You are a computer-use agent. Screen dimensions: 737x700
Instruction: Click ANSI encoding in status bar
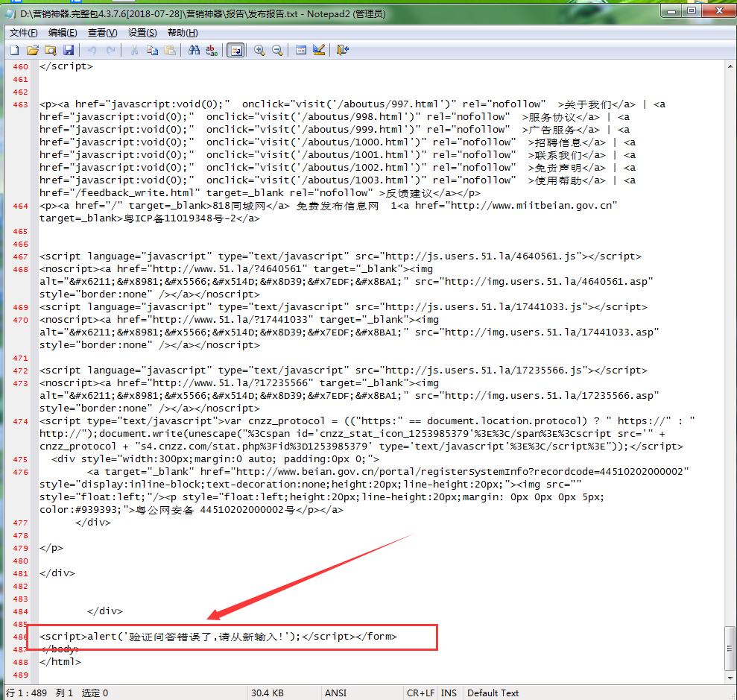click(x=335, y=693)
